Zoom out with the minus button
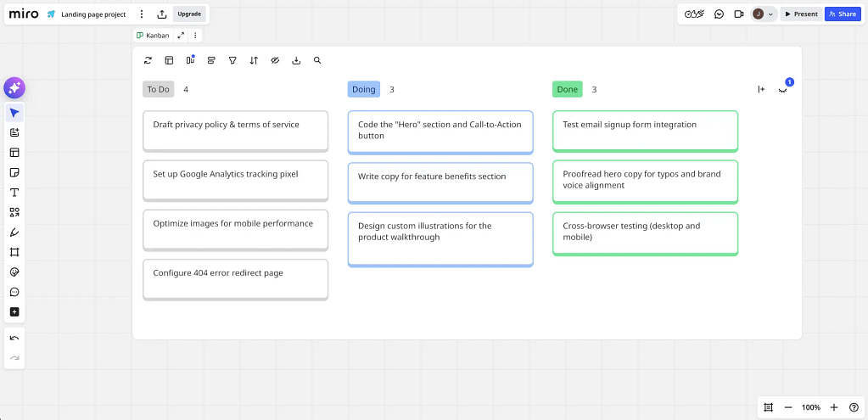Image resolution: width=868 pixels, height=420 pixels. tap(788, 407)
